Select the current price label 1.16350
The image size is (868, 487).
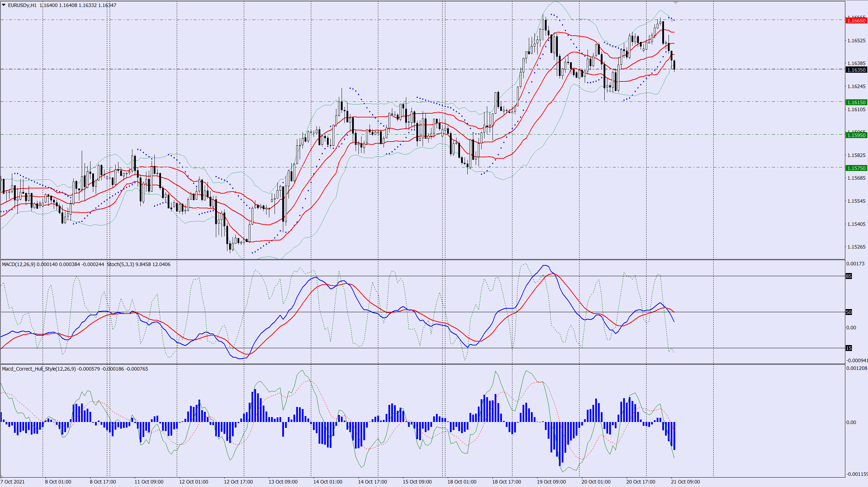(x=856, y=70)
